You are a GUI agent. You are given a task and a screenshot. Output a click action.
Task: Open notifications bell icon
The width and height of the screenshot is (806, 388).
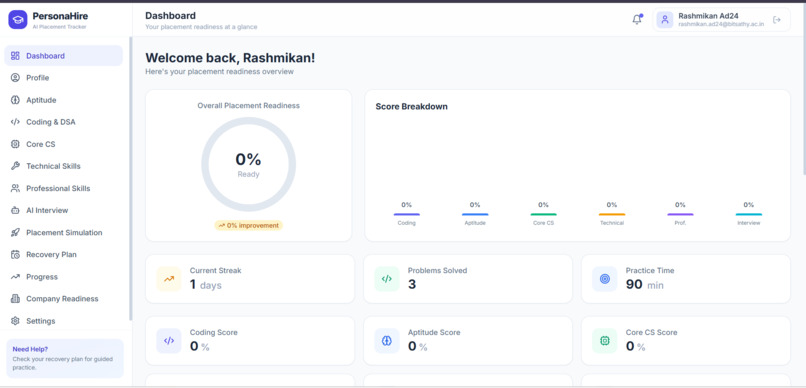pos(637,20)
